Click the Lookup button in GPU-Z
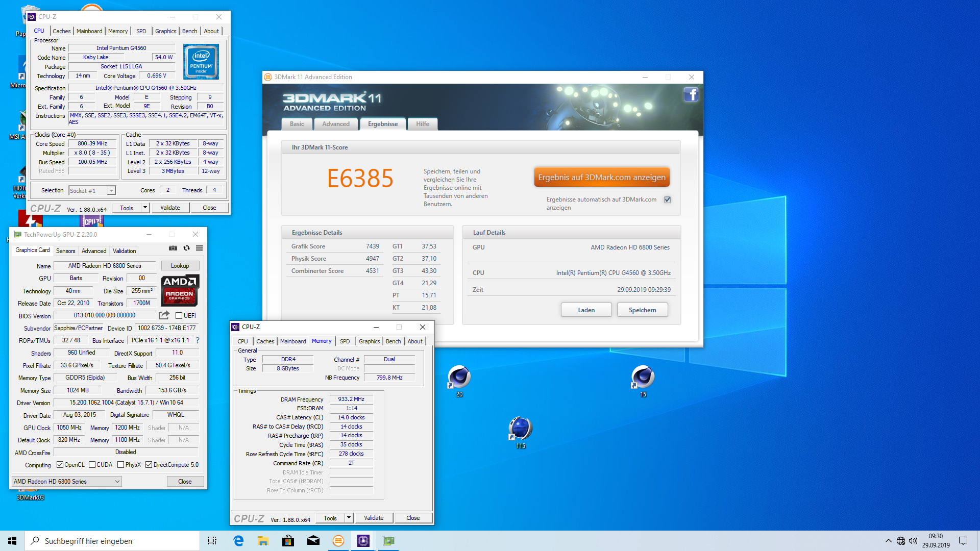The width and height of the screenshot is (980, 551). (180, 266)
